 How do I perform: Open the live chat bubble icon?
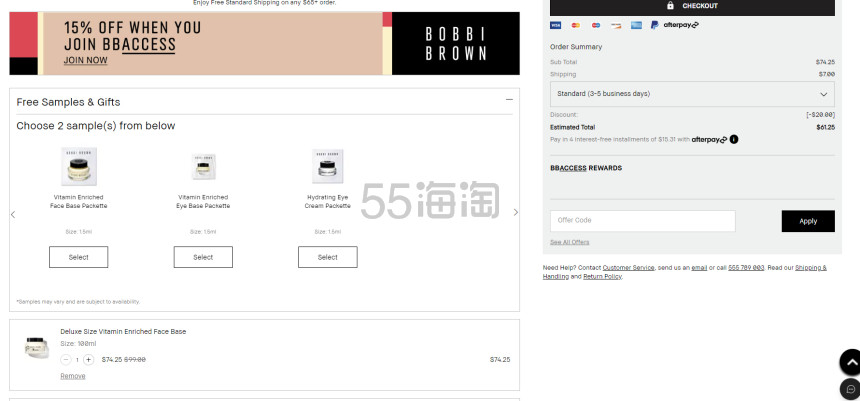[x=851, y=389]
